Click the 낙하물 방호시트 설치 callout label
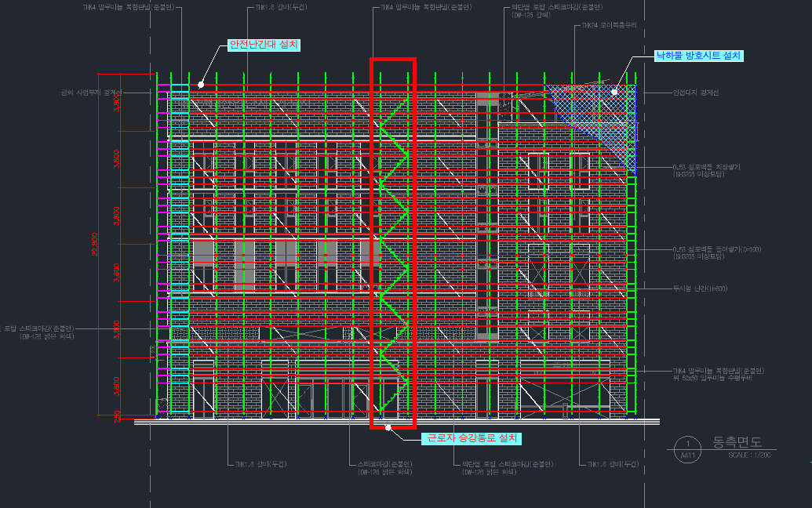Viewport: 812px width, 508px height. (698, 56)
